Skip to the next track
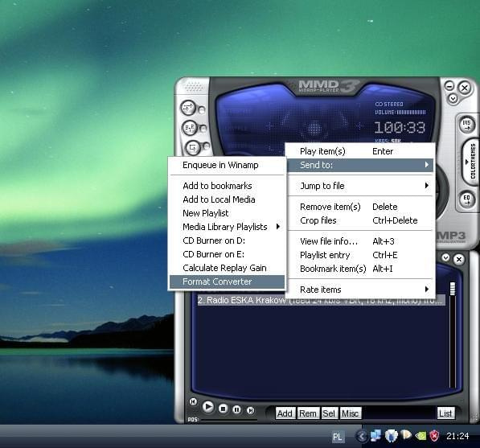 (x=250, y=410)
